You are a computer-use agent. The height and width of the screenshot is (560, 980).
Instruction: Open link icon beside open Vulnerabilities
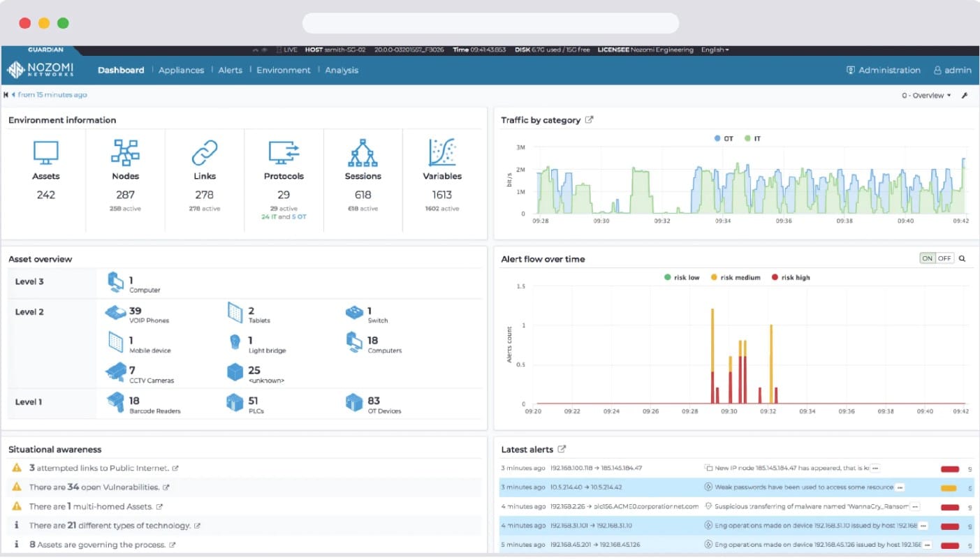[x=166, y=487]
